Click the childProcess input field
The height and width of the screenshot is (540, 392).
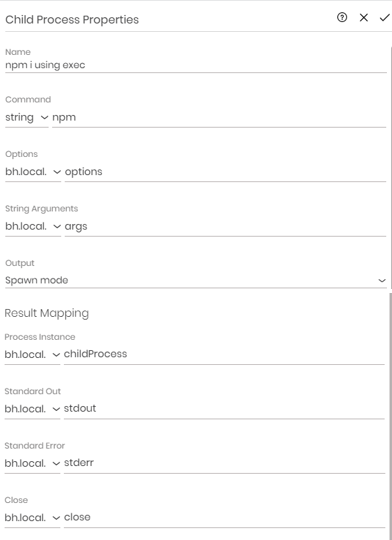(224, 354)
